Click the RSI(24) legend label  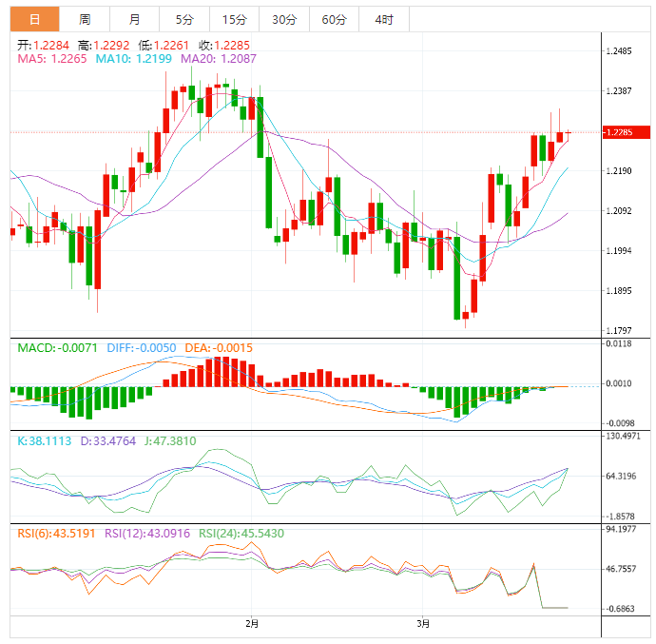[240, 534]
